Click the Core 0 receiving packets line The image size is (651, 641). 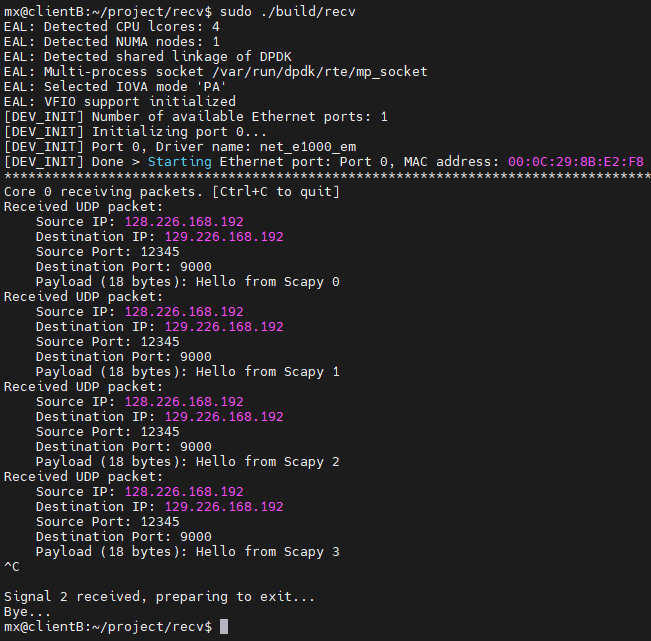pyautogui.click(x=172, y=192)
